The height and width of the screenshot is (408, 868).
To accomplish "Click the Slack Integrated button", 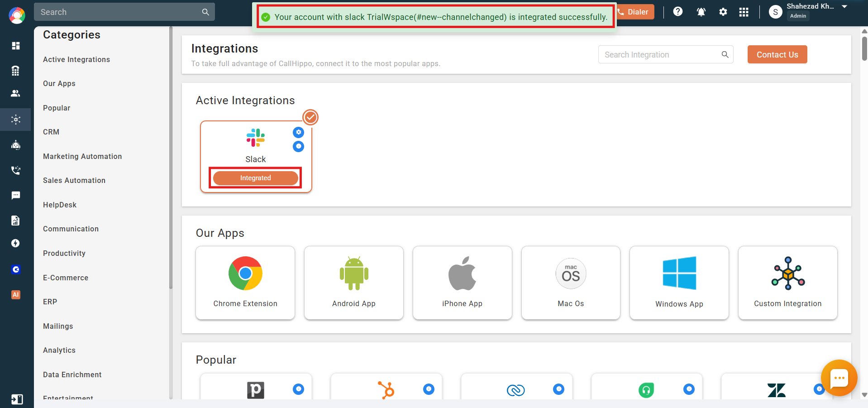I will pos(255,178).
